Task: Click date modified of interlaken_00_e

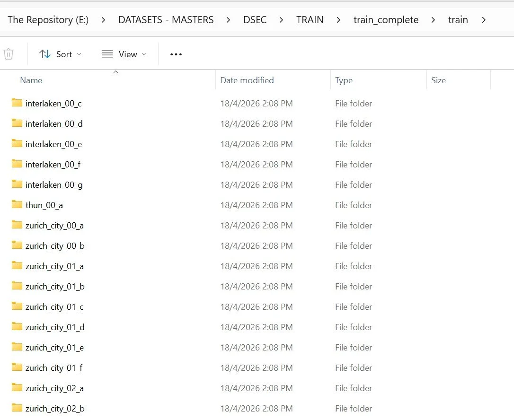Action: click(257, 144)
